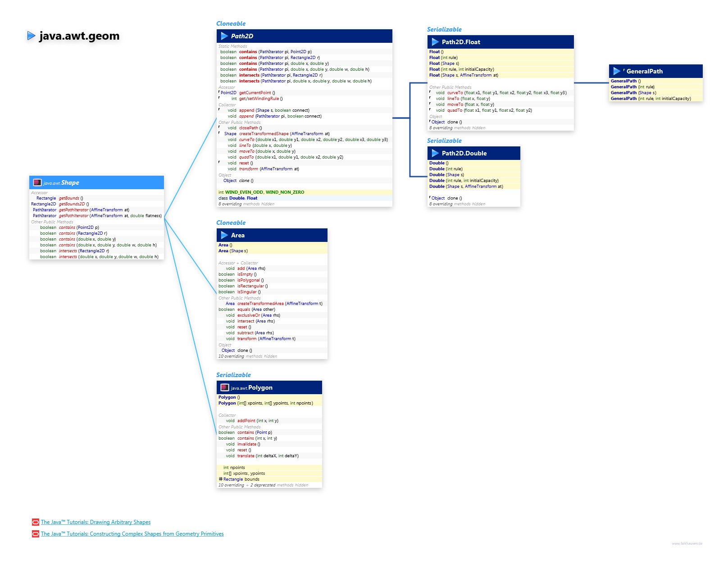Click the java.awt.geom package arrow icon
Screen dimensions: 728x564
[x=31, y=36]
